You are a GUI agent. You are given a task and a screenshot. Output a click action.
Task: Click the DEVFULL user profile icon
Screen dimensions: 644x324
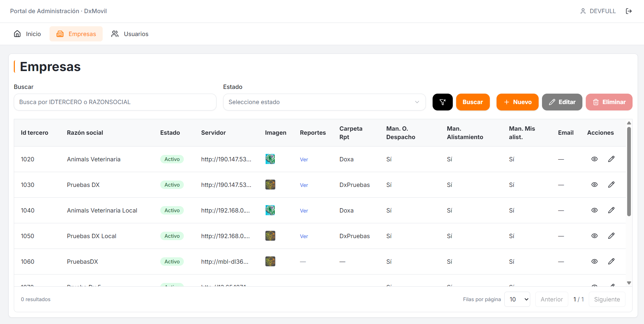[x=583, y=11]
